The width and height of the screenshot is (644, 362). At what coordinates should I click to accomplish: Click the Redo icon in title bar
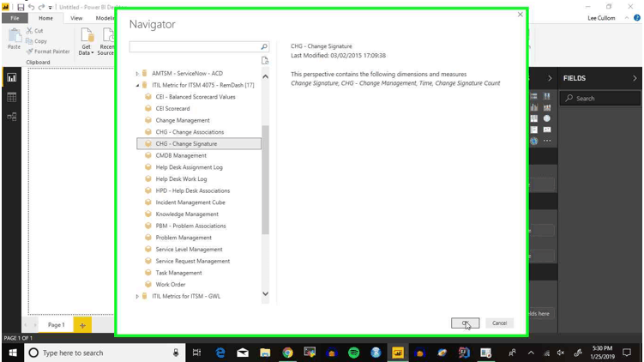click(41, 7)
